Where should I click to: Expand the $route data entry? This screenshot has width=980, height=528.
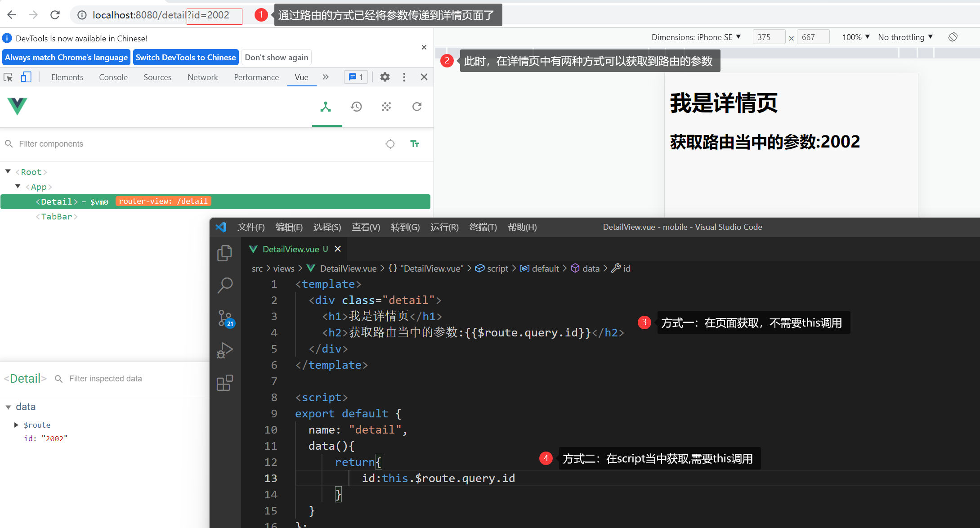click(16, 425)
